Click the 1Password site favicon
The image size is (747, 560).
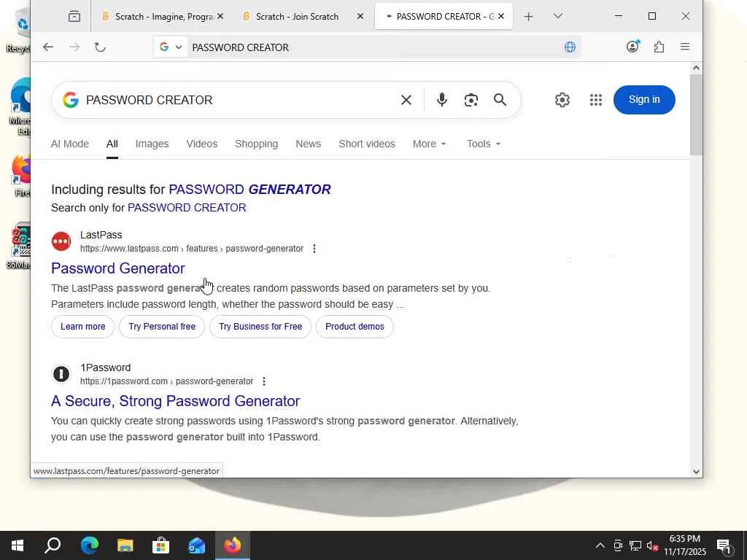61,374
